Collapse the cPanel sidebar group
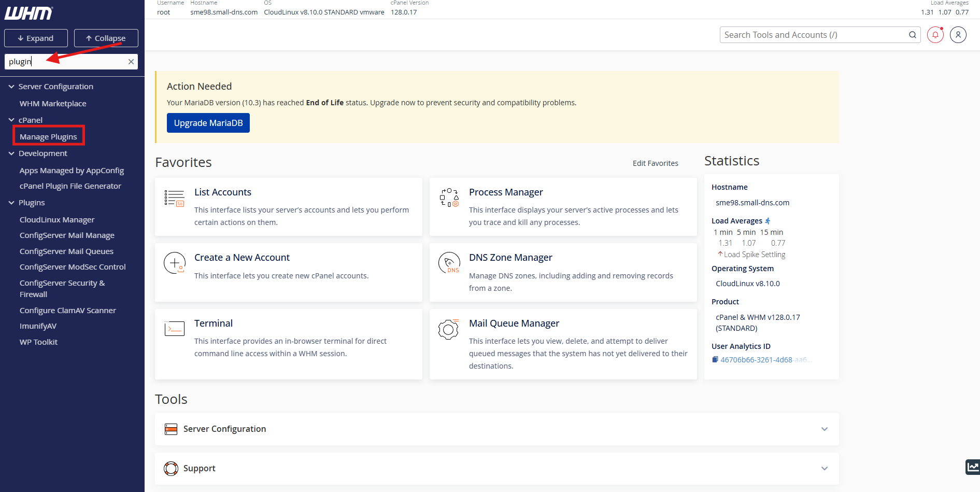Image resolution: width=980 pixels, height=492 pixels. 11,120
